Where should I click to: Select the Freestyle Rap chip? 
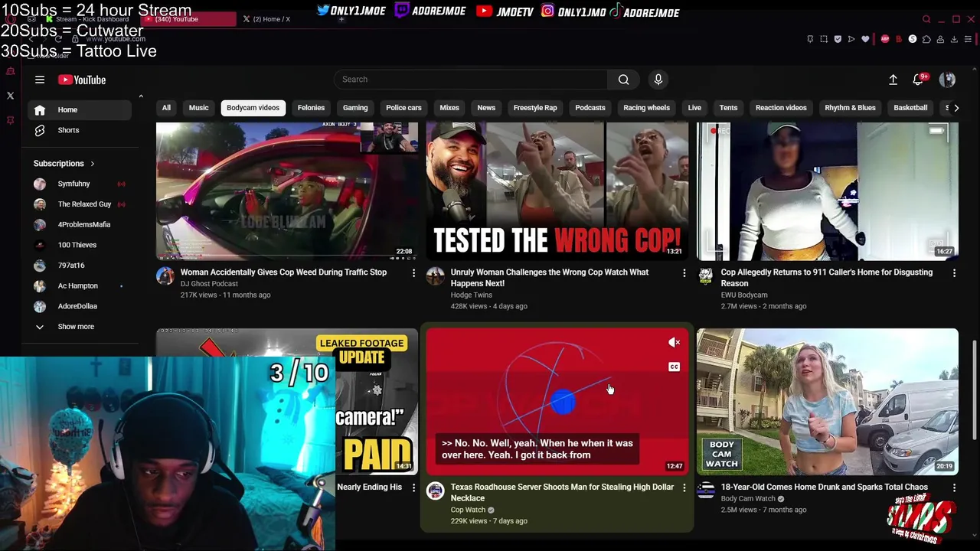coord(535,108)
